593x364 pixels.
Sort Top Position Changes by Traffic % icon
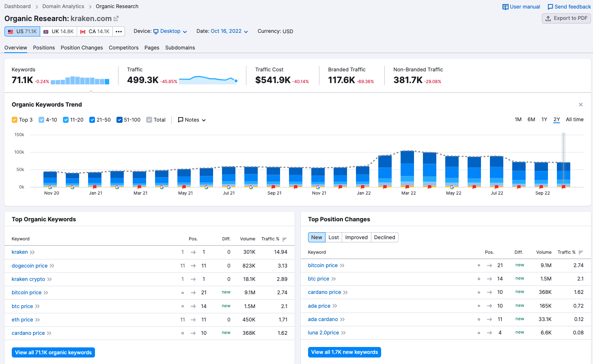click(x=581, y=253)
